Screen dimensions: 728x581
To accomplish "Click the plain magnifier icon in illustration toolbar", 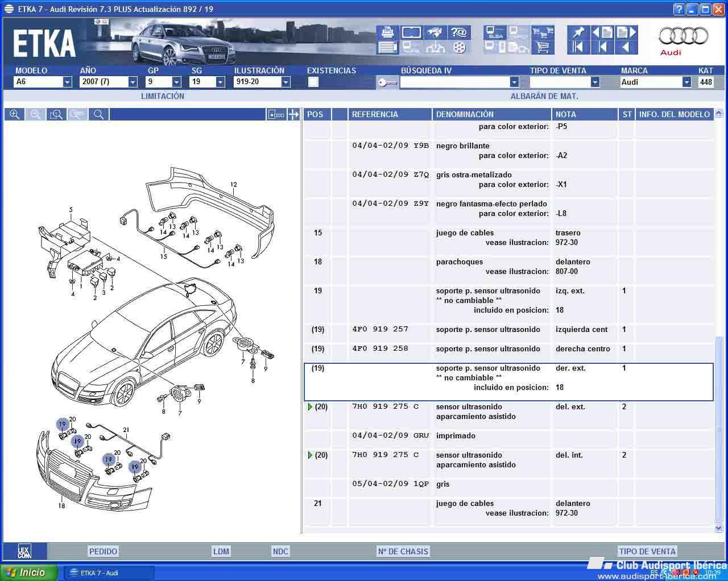I will pos(98,114).
